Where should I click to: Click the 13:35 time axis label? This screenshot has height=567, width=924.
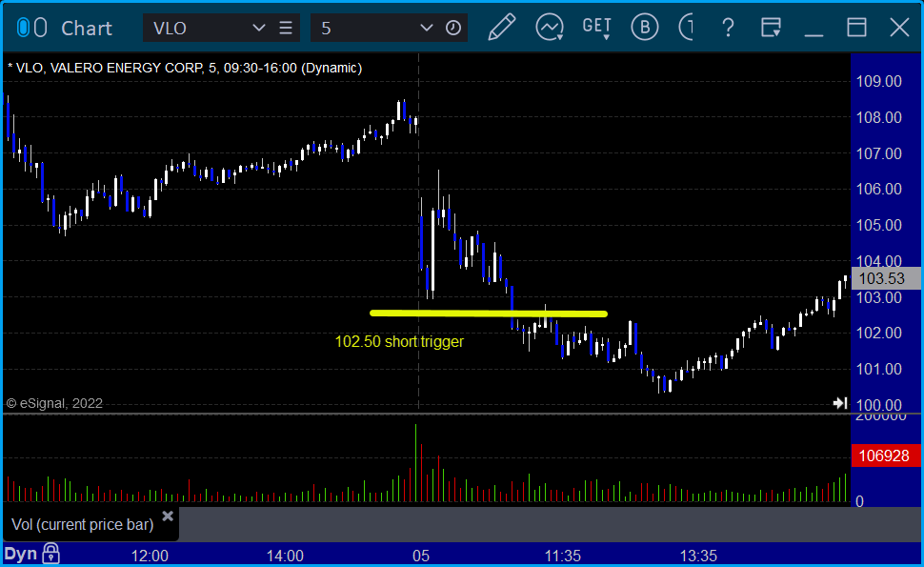pyautogui.click(x=698, y=556)
